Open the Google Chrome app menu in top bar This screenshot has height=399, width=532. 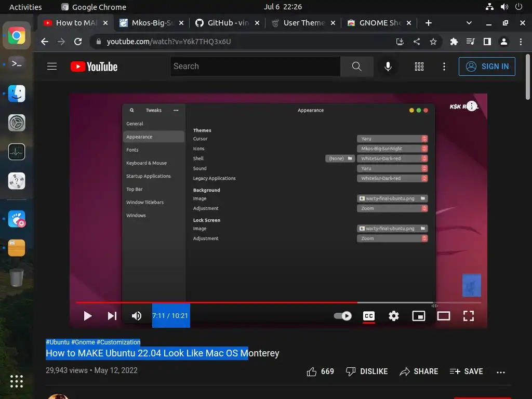coord(94,7)
